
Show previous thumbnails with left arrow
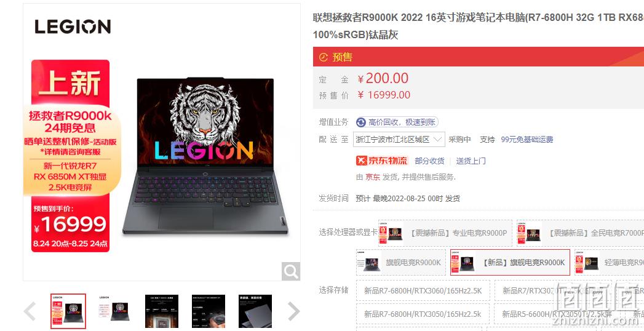pyautogui.click(x=30, y=311)
